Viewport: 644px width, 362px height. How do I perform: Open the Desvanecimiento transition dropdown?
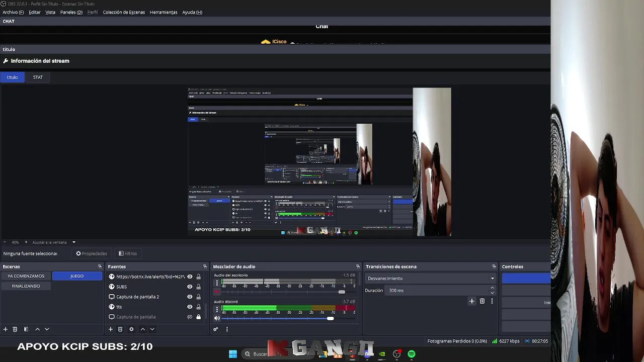(431, 278)
